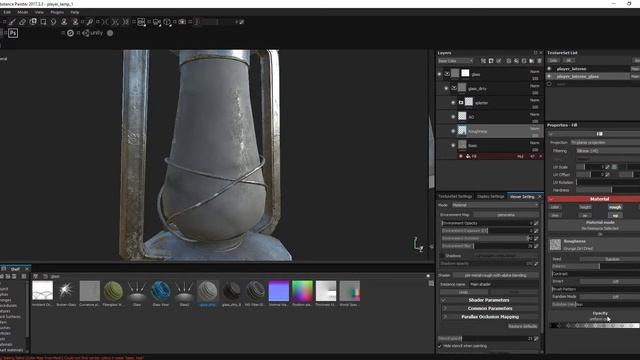Select the Paint brush tool
The height and width of the screenshot is (360, 640).
point(12,22)
